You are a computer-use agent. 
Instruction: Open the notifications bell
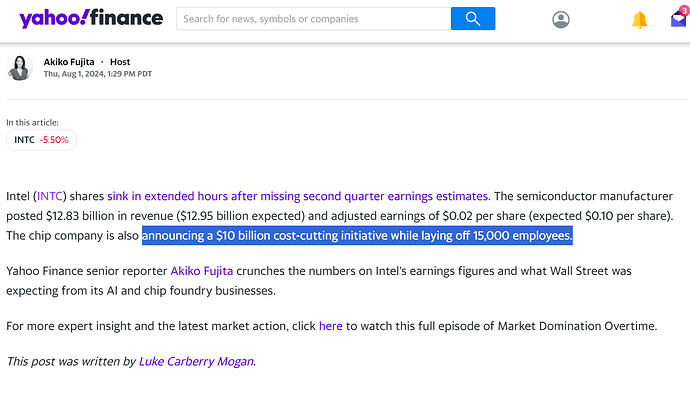[x=639, y=20]
